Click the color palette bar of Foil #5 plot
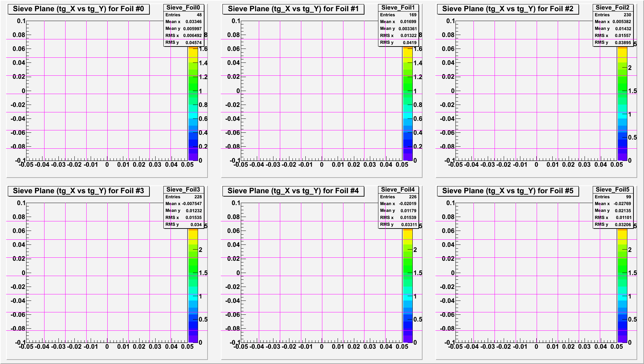The height and width of the screenshot is (364, 644). (622, 286)
